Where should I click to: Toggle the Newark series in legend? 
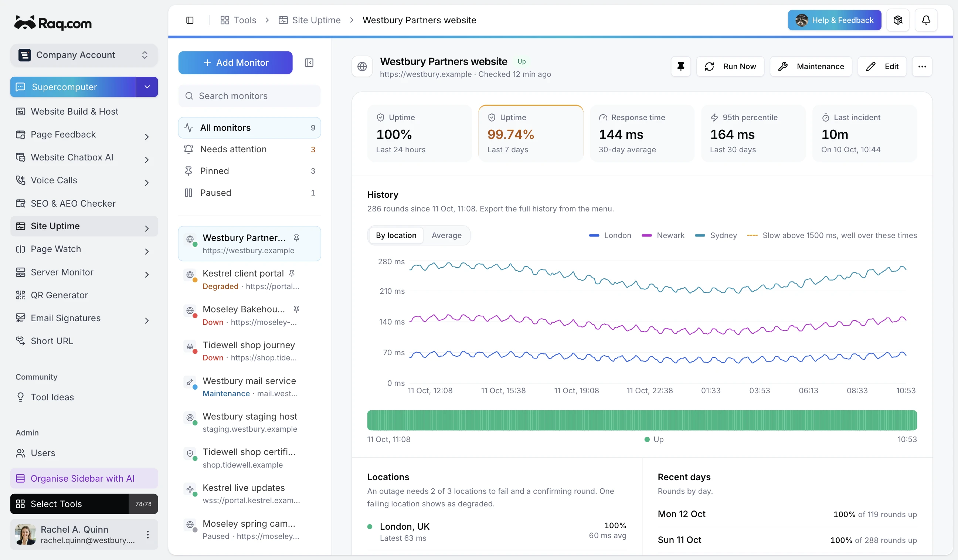point(663,235)
